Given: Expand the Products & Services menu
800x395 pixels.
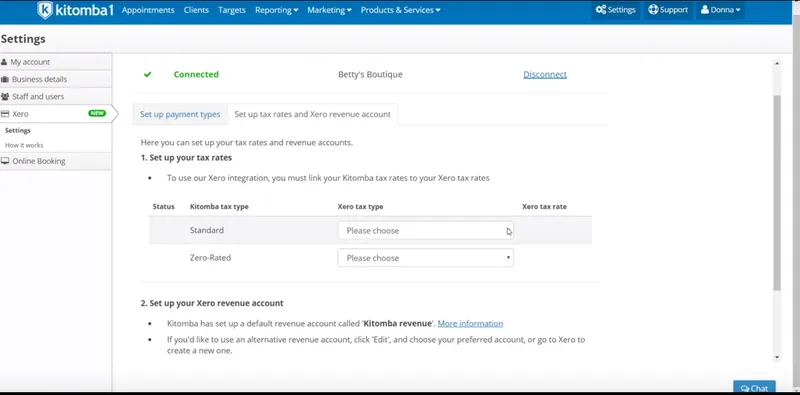Looking at the screenshot, I should (x=401, y=10).
